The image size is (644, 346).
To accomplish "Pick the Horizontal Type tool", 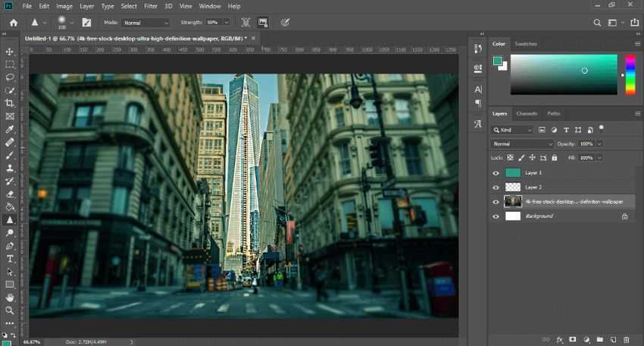I will tap(10, 258).
